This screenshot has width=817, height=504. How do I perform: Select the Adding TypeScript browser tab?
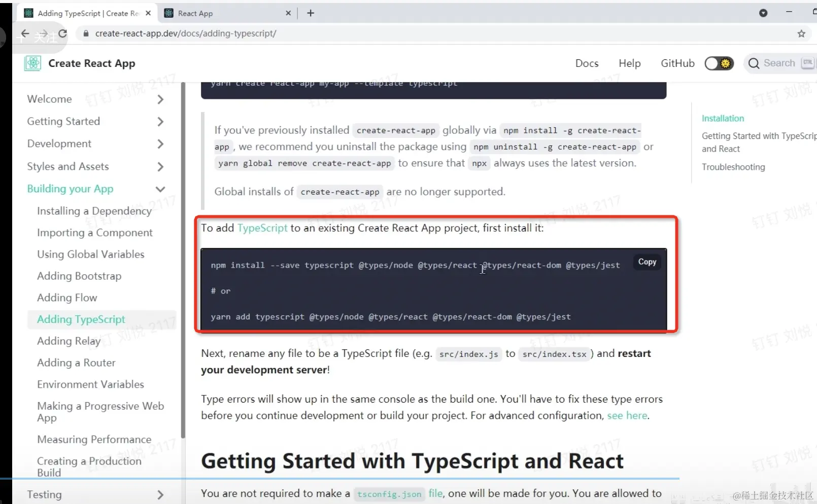click(x=86, y=13)
